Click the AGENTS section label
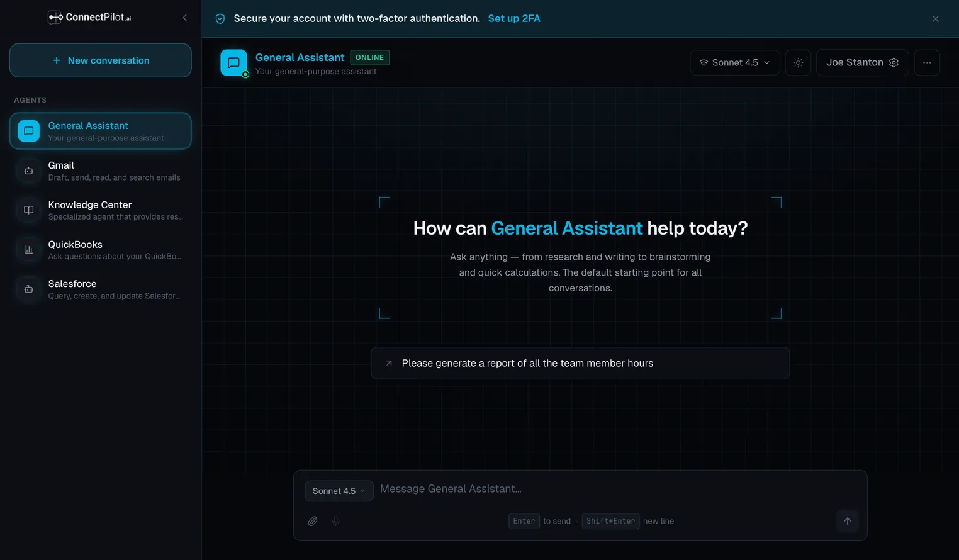Image resolution: width=959 pixels, height=560 pixels. point(30,100)
